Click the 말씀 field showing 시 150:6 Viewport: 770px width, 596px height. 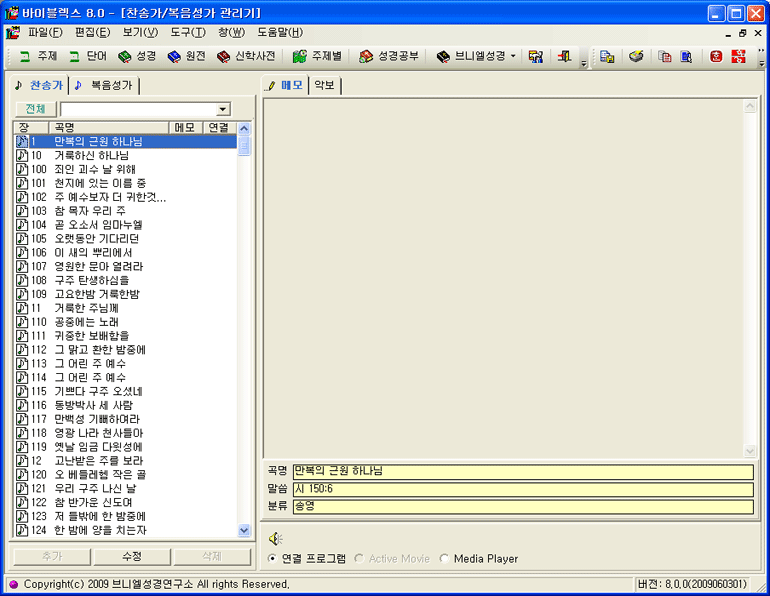(523, 489)
